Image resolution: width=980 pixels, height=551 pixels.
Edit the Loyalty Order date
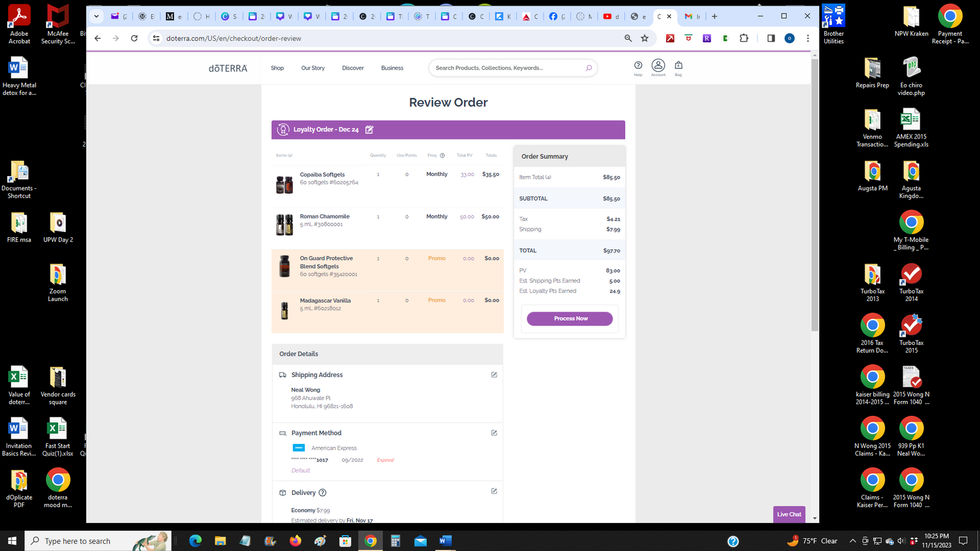pos(369,129)
